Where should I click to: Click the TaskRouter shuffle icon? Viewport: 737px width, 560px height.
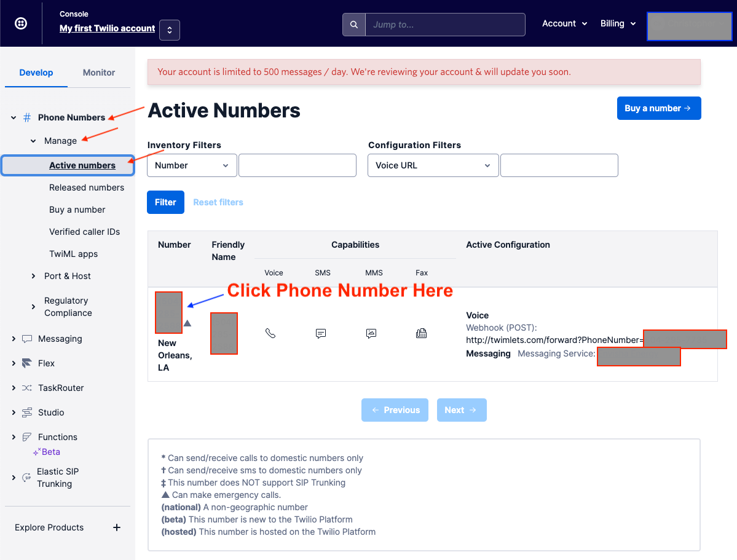[x=27, y=388]
